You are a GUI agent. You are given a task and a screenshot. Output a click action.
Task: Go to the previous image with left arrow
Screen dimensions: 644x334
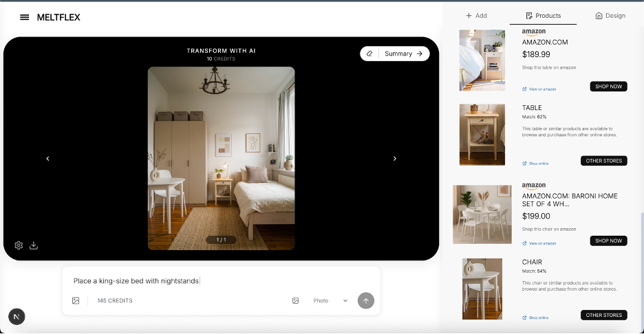(x=47, y=159)
